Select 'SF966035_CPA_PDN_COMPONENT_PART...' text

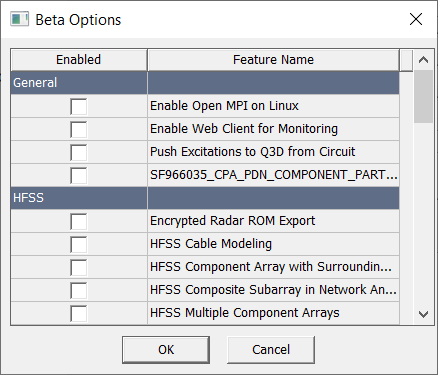click(274, 175)
